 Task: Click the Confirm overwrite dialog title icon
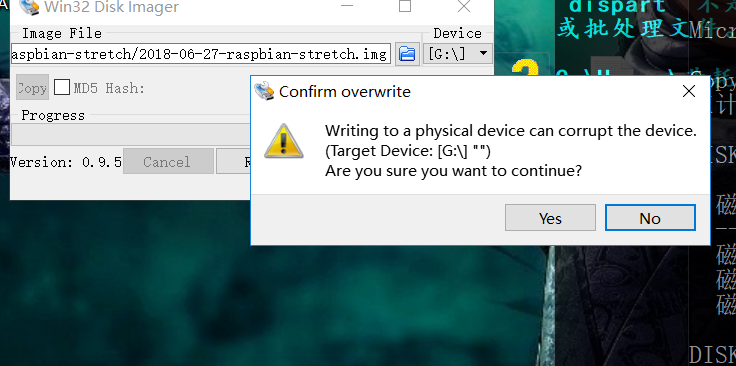(264, 91)
